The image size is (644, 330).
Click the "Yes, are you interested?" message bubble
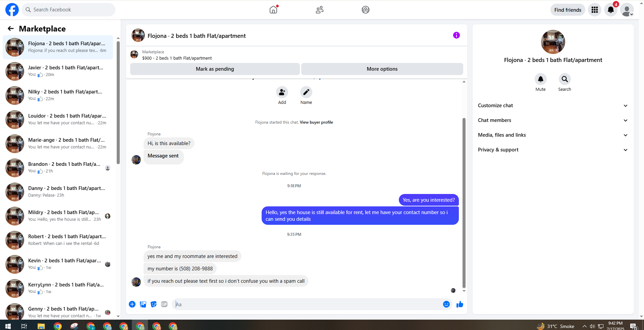pyautogui.click(x=429, y=200)
